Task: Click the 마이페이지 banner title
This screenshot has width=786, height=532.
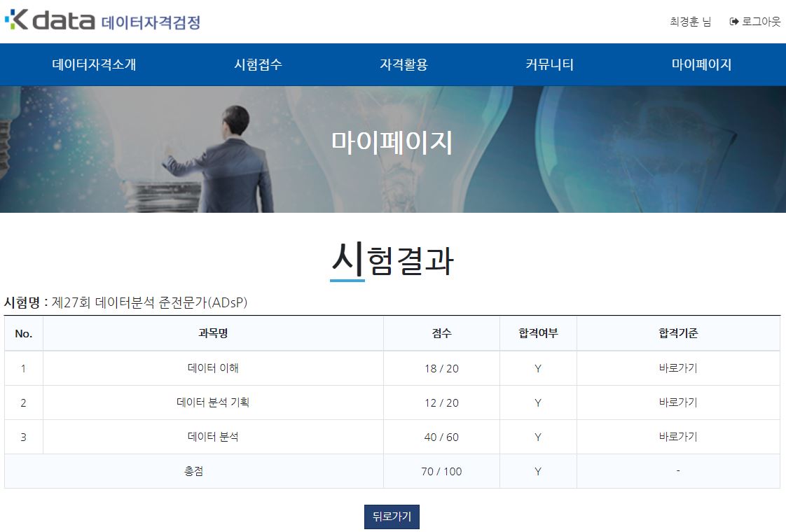Action: tap(392, 143)
